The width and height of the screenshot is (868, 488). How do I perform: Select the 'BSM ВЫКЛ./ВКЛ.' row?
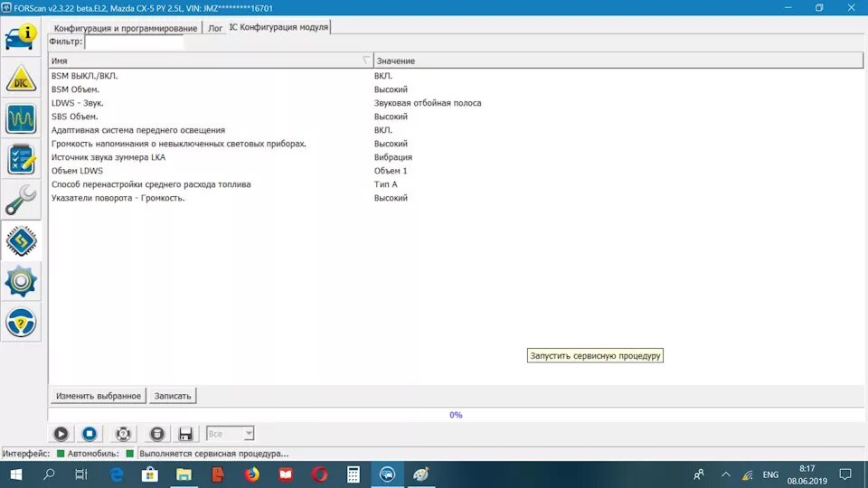pos(456,76)
